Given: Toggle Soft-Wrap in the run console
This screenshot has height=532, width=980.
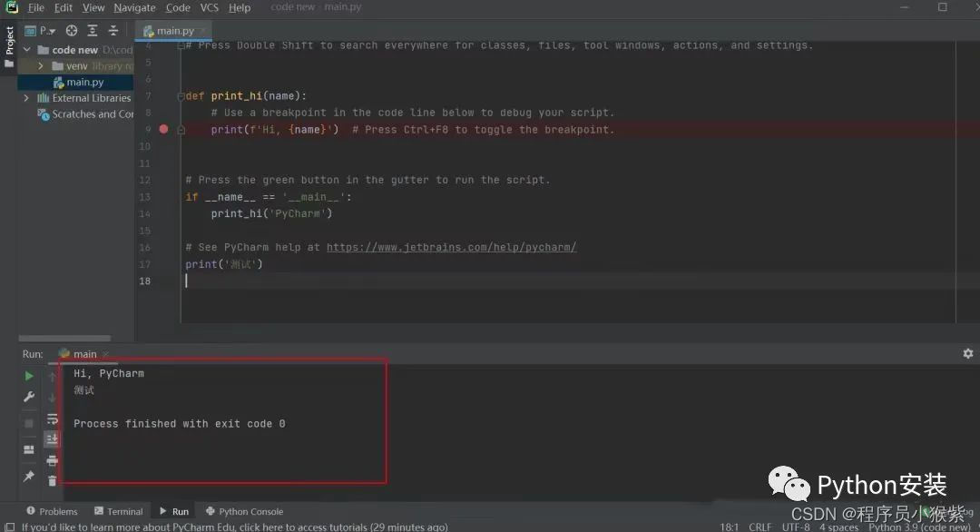Looking at the screenshot, I should 53,419.
